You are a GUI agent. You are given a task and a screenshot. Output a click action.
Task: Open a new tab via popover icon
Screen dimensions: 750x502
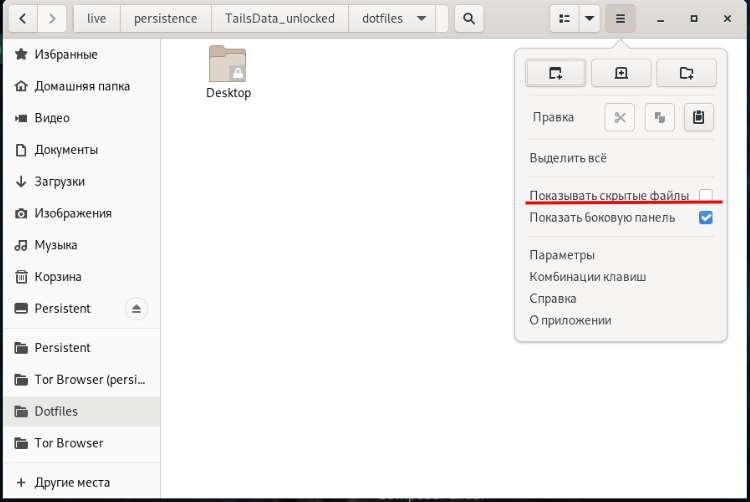pos(621,72)
